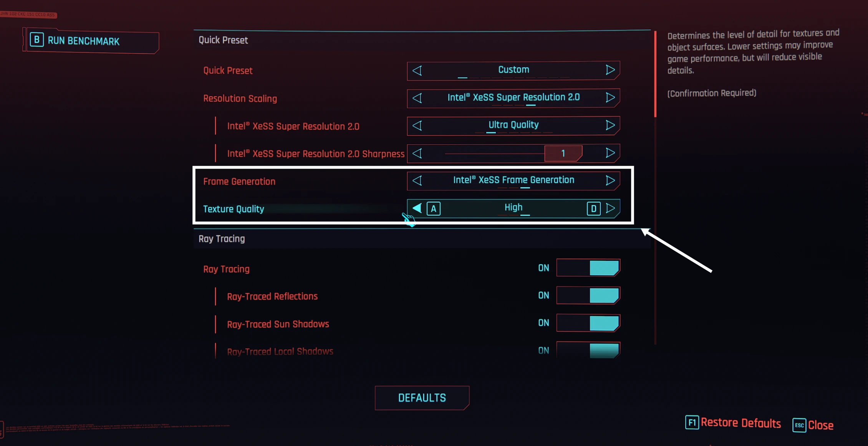Click left arrow for XeSS quality level
The height and width of the screenshot is (446, 868).
click(x=417, y=126)
